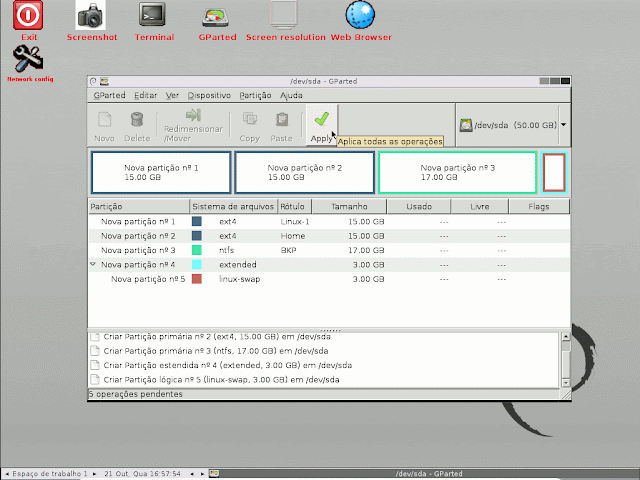
Task: Open the GParted menu
Action: [x=109, y=96]
